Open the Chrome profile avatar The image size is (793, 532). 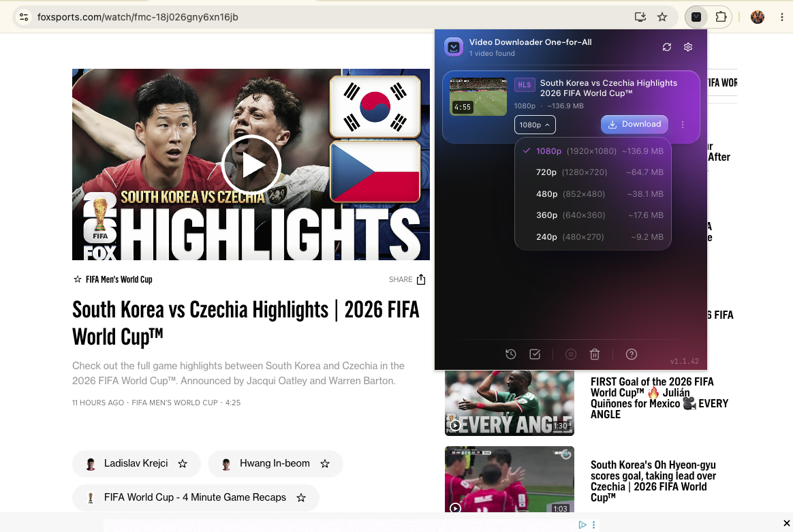pyautogui.click(x=757, y=17)
